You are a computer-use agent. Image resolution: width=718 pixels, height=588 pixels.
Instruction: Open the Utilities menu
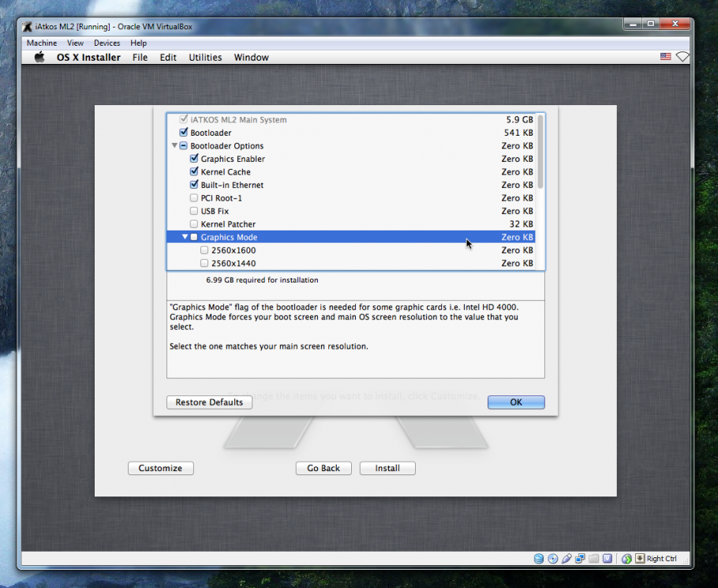(x=205, y=58)
